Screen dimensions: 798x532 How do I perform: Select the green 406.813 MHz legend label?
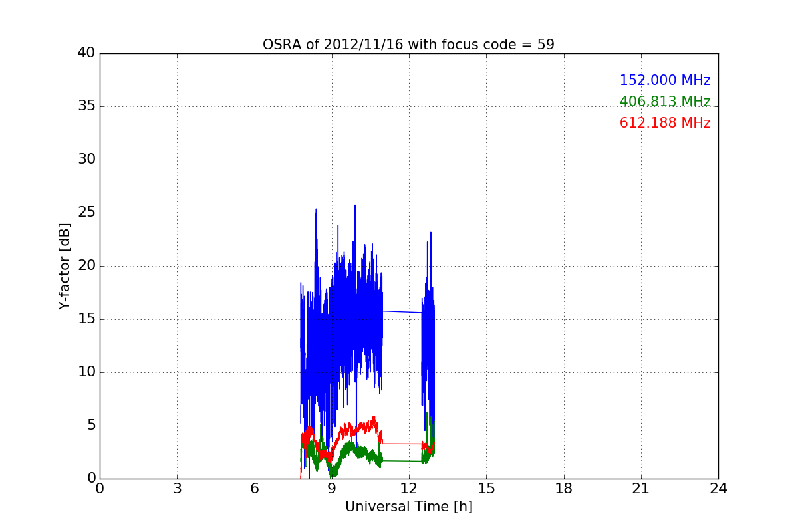tap(665, 102)
